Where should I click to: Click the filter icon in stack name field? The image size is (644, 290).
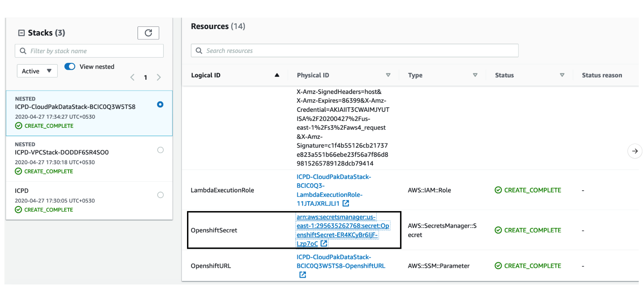[23, 51]
